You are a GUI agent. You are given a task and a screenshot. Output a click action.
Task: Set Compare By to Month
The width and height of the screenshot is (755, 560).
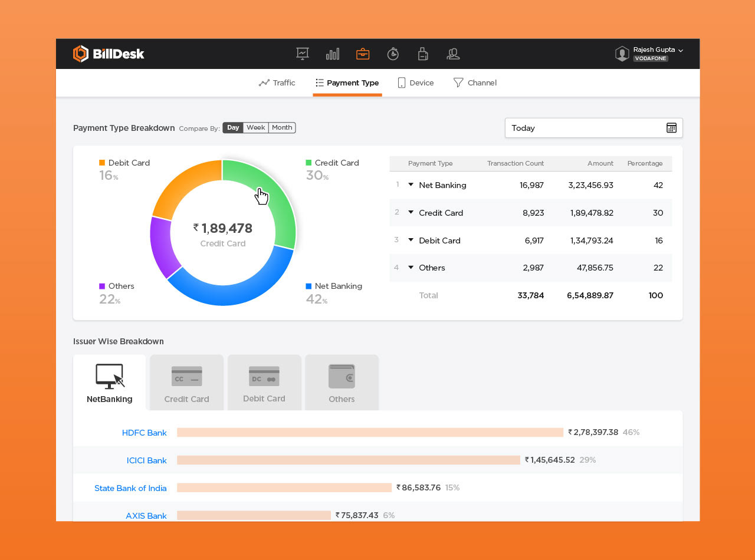282,128
